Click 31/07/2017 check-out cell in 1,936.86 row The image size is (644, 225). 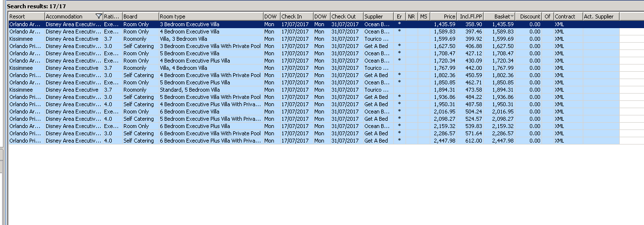346,97
